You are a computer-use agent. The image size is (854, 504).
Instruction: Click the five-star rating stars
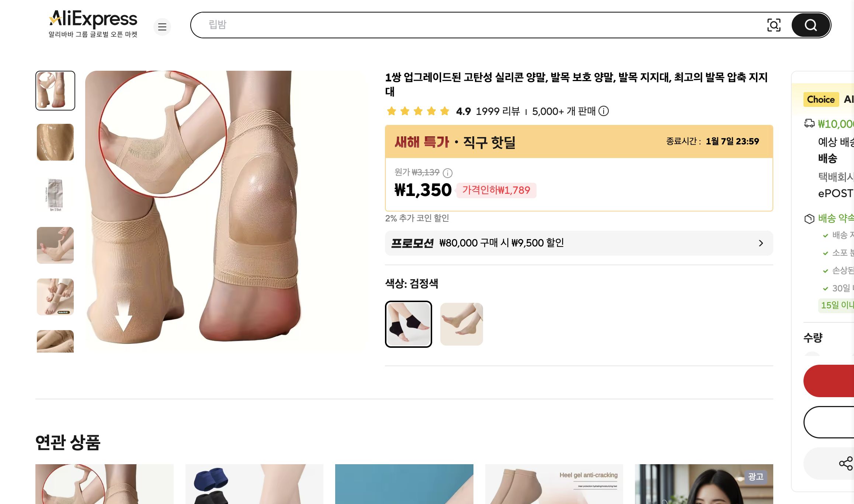pos(418,111)
